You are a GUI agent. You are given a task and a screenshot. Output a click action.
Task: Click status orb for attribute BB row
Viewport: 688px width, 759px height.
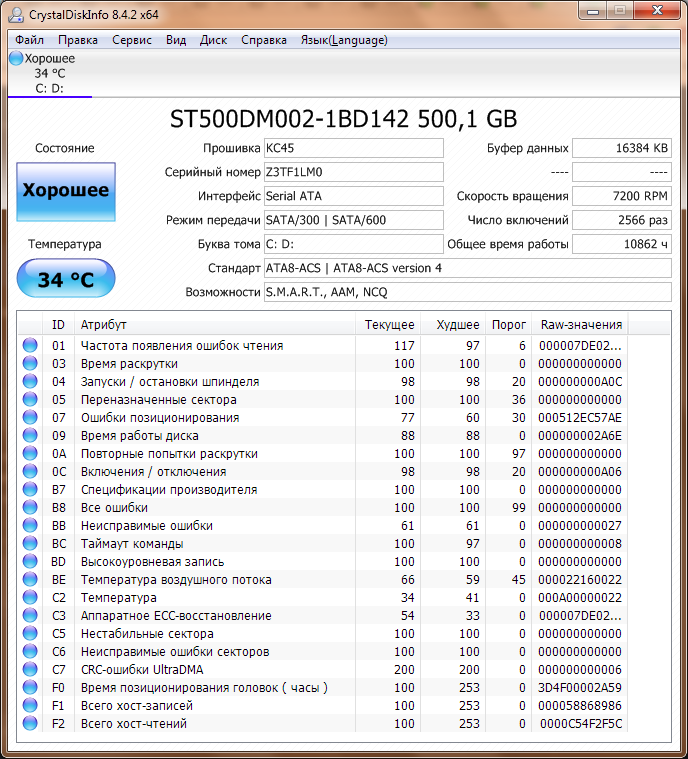(x=30, y=525)
